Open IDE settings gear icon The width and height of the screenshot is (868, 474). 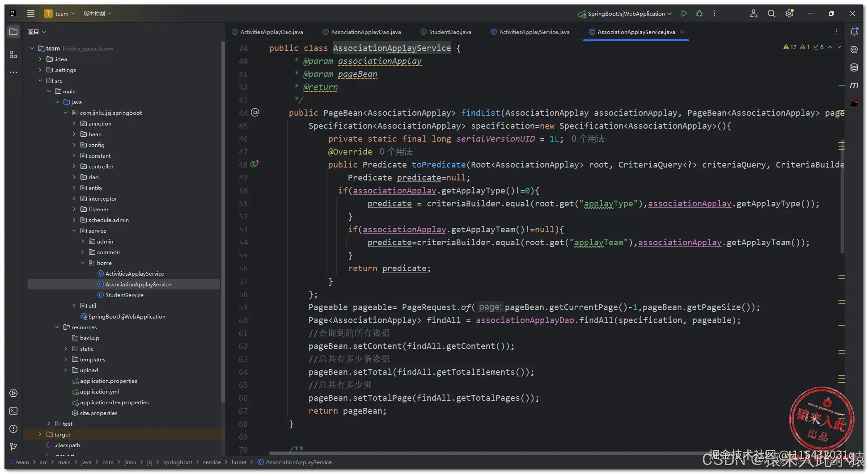pyautogui.click(x=789, y=13)
